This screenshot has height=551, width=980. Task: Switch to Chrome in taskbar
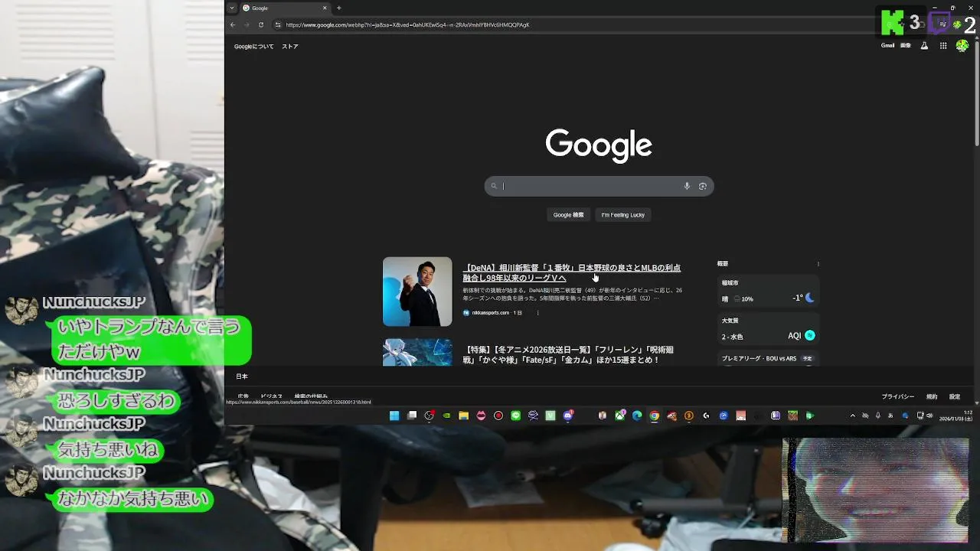coord(655,416)
